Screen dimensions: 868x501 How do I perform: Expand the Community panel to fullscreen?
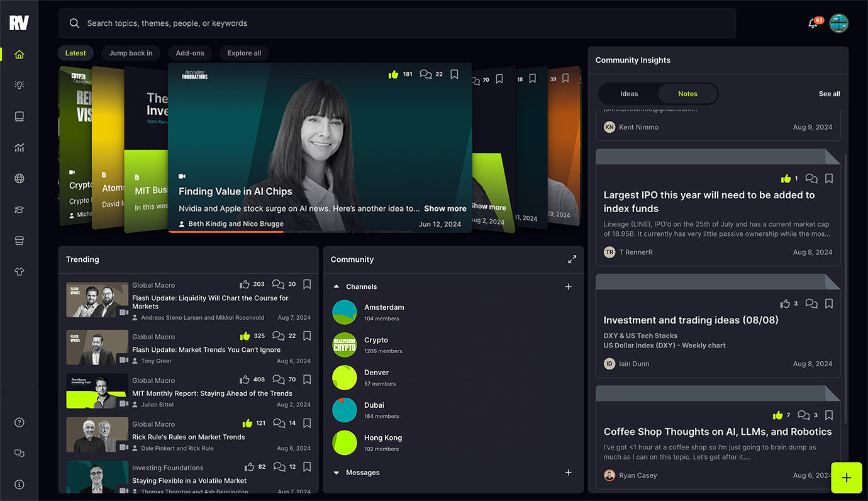572,259
